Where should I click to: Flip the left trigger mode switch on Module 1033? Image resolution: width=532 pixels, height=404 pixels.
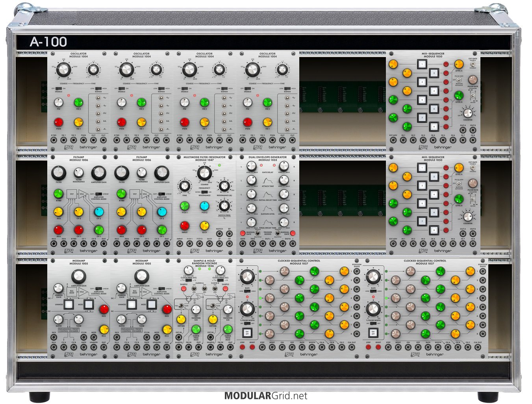pos(258,233)
